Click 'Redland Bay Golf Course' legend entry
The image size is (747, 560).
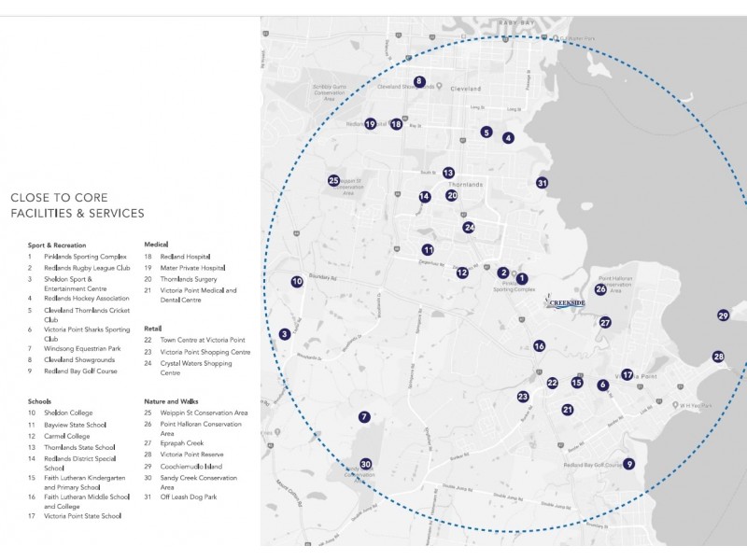(80, 371)
